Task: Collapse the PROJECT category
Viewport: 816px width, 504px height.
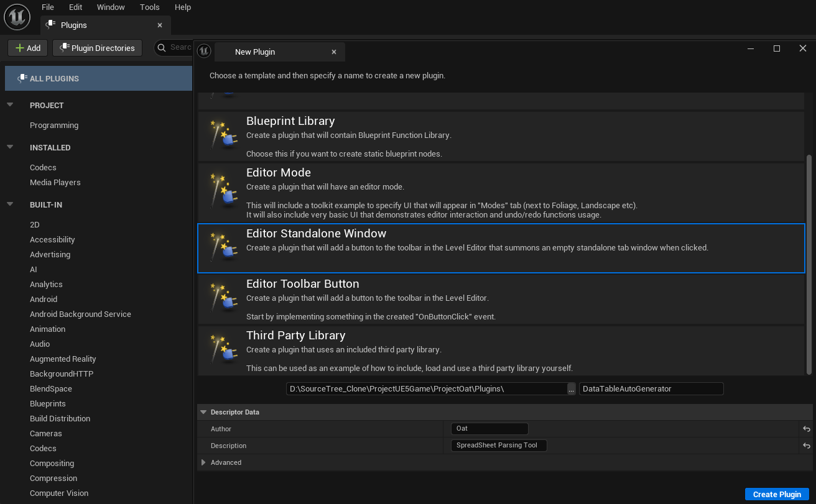Action: tap(10, 105)
